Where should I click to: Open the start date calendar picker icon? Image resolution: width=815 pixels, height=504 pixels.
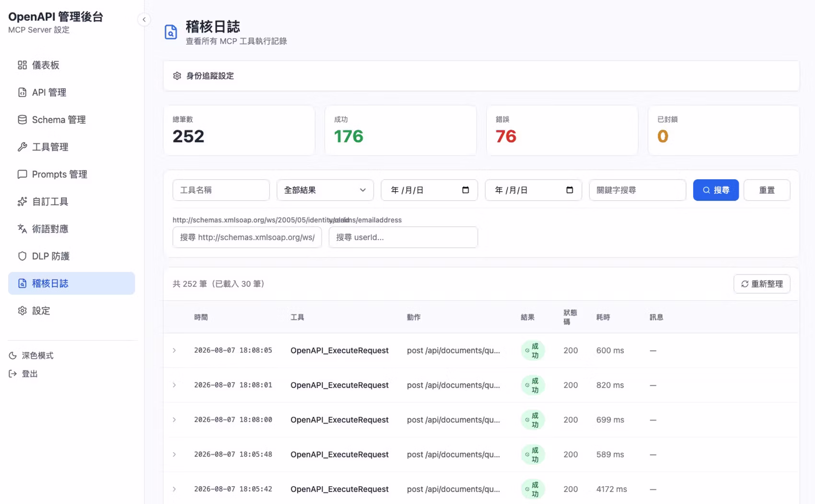click(466, 190)
